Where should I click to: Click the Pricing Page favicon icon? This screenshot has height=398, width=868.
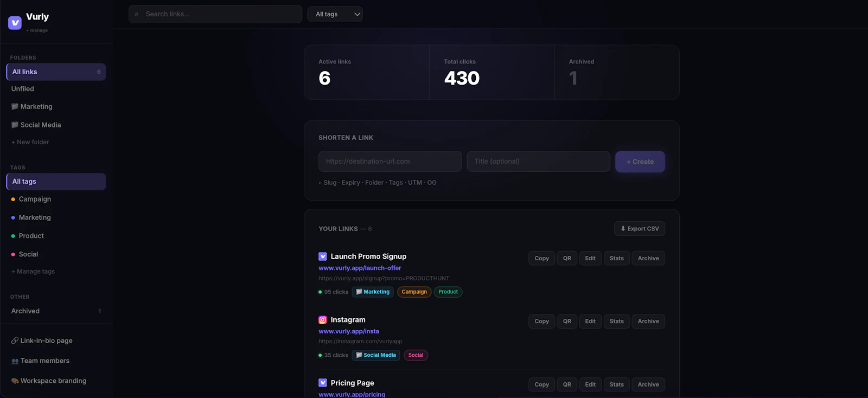[x=323, y=383]
